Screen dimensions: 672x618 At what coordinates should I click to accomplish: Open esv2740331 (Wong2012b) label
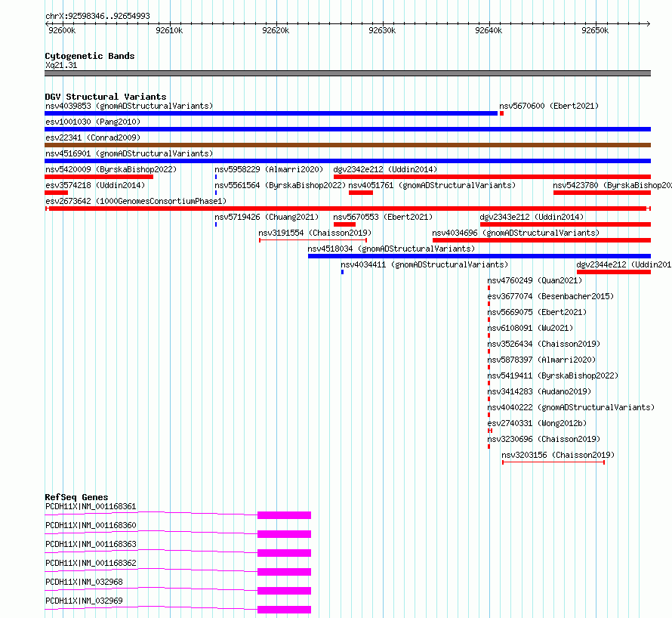(537, 423)
